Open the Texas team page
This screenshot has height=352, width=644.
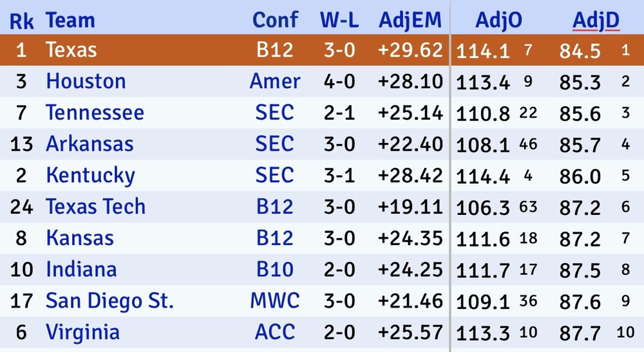coord(71,50)
